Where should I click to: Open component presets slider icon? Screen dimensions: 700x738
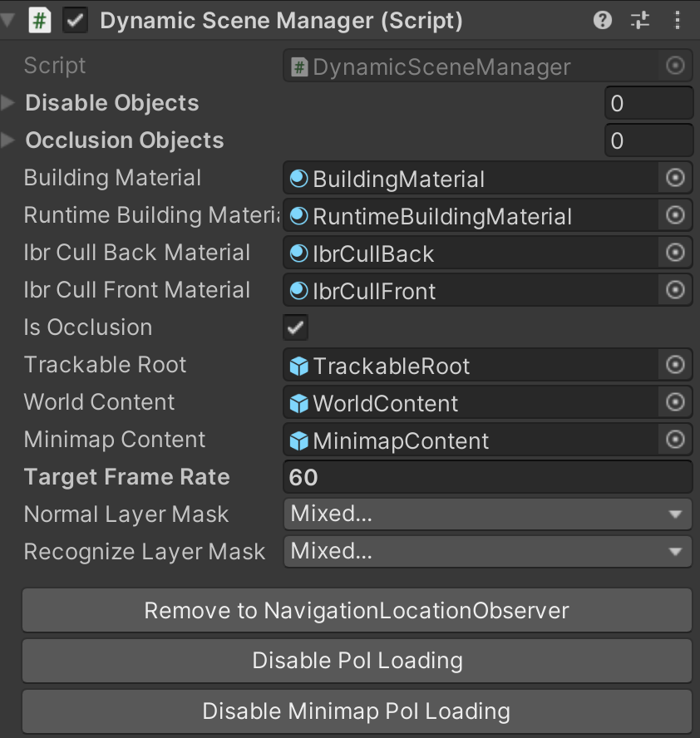tap(640, 20)
